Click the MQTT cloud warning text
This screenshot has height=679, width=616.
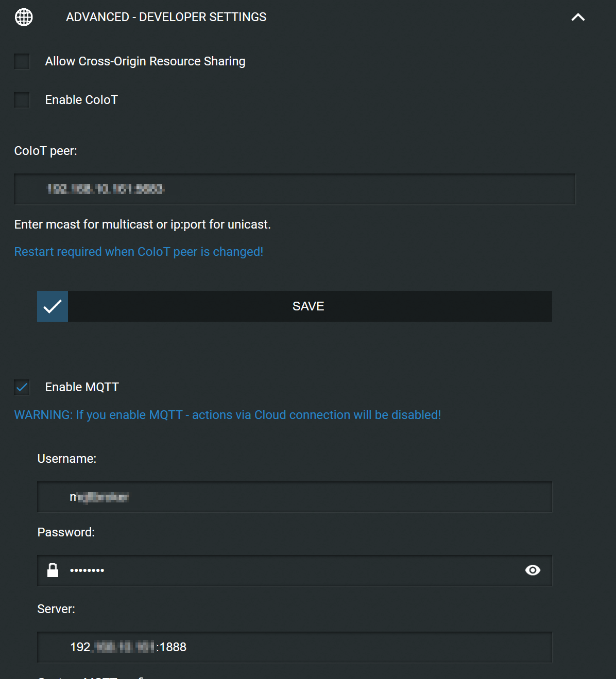point(227,415)
